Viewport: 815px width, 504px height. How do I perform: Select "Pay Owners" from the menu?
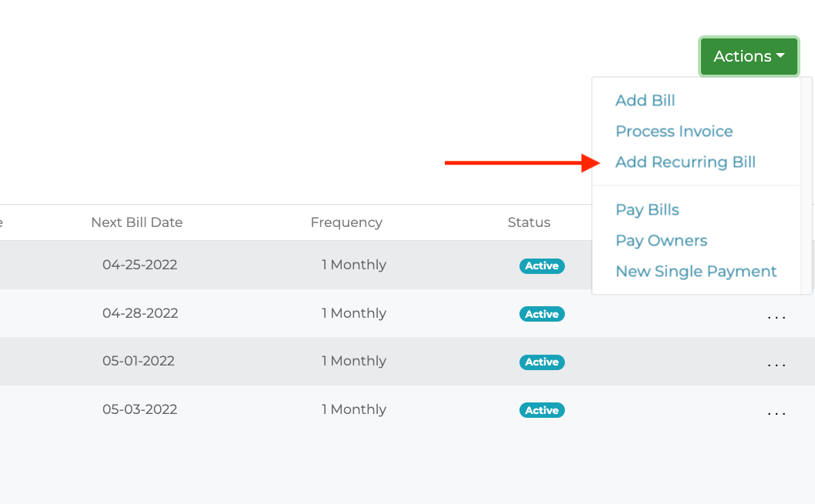(661, 240)
